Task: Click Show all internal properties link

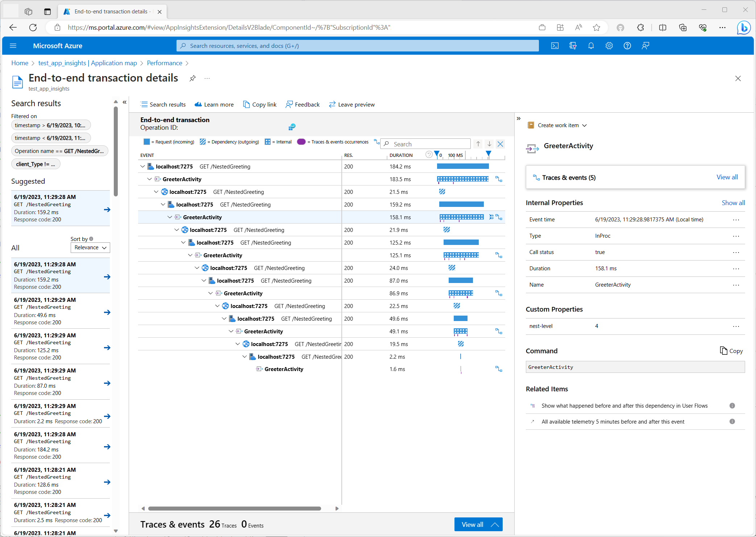Action: [x=733, y=203]
